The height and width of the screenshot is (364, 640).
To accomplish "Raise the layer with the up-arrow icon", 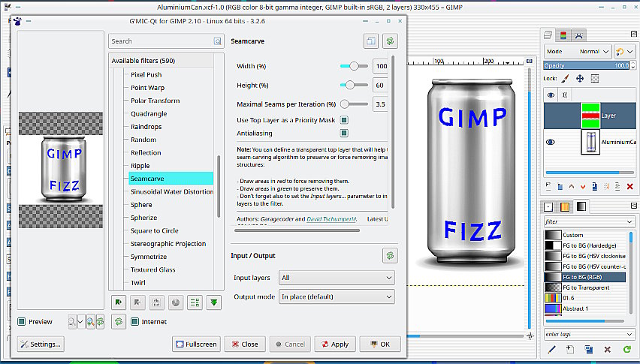I will click(x=572, y=186).
